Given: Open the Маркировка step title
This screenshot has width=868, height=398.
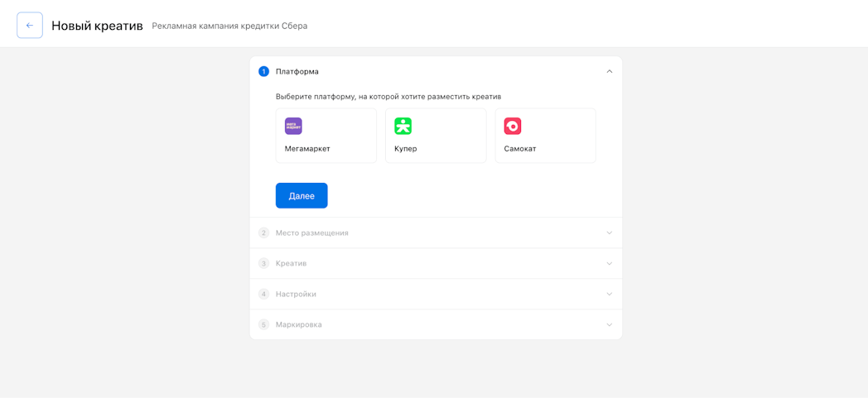Looking at the screenshot, I should pos(299,324).
